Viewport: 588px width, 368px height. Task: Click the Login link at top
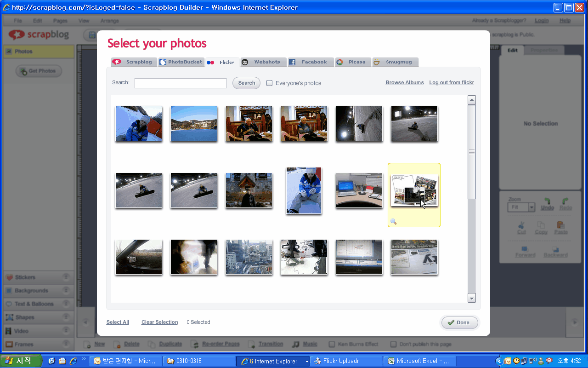click(x=542, y=21)
